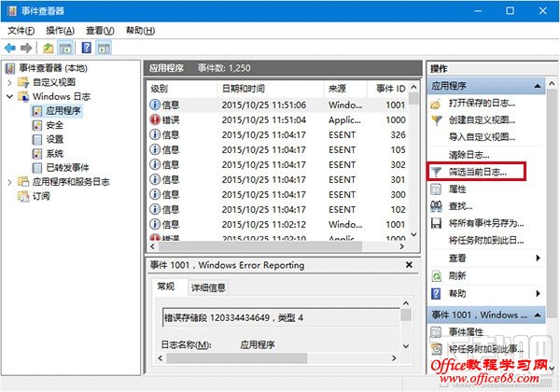
Task: Click the actions pane scroll up arrow
Action: click(x=552, y=84)
